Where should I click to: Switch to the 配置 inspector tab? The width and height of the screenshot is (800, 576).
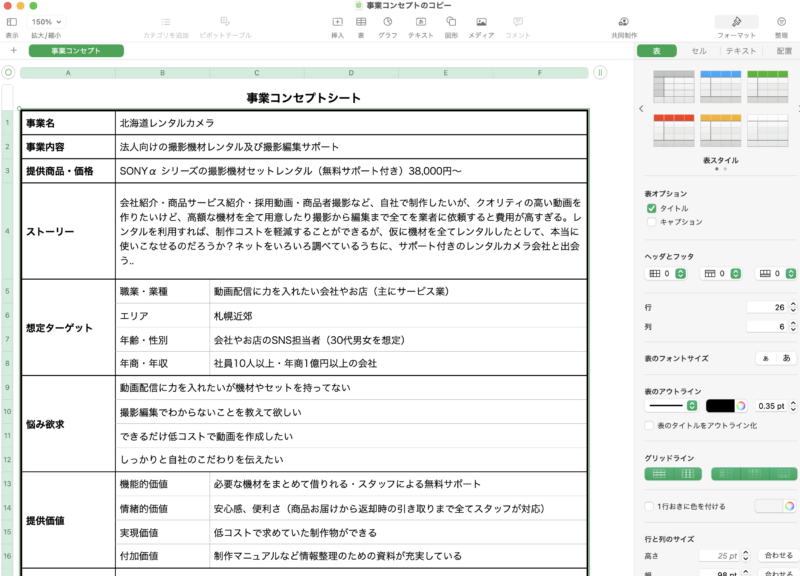(x=784, y=51)
